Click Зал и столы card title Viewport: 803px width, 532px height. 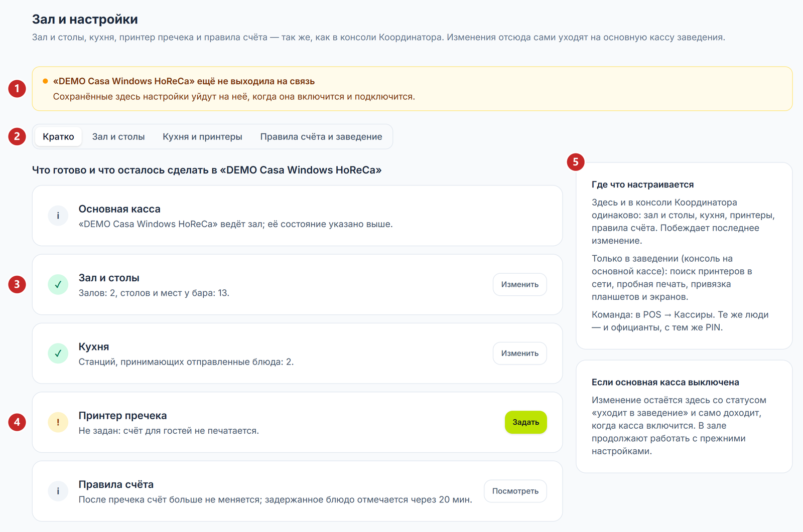coord(109,278)
